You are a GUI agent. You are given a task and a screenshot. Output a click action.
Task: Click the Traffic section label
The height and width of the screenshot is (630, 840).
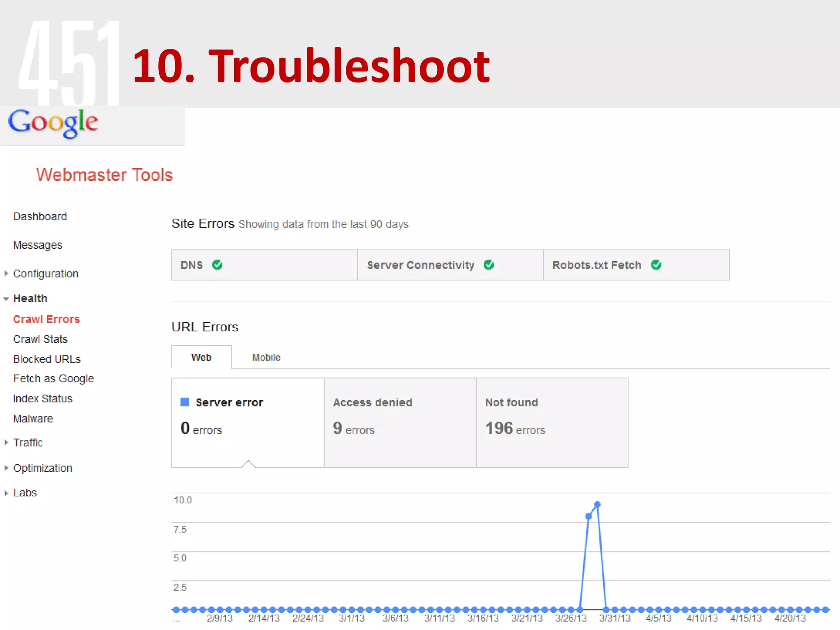28,443
